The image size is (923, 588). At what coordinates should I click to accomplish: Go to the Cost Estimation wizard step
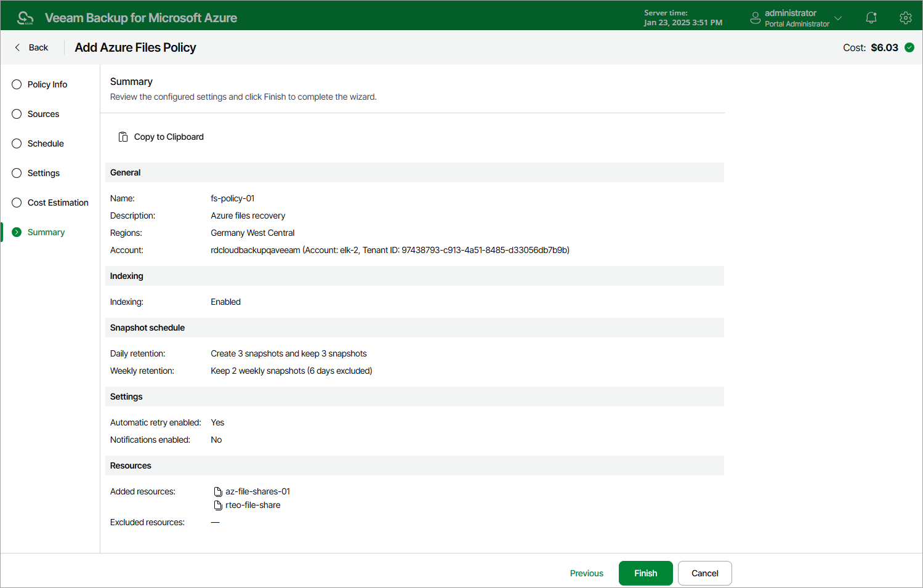58,203
